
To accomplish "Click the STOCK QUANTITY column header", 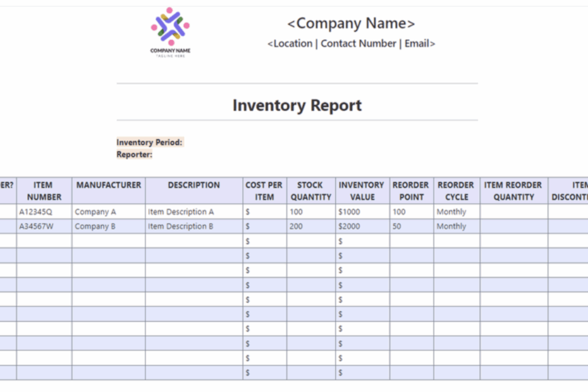I will (x=310, y=191).
